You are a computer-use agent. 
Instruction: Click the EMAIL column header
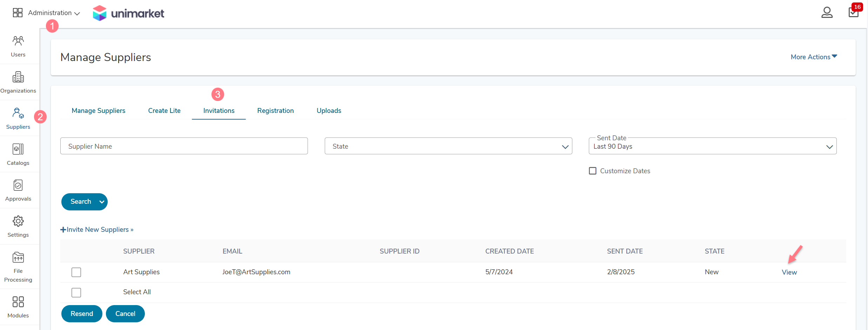click(x=233, y=251)
